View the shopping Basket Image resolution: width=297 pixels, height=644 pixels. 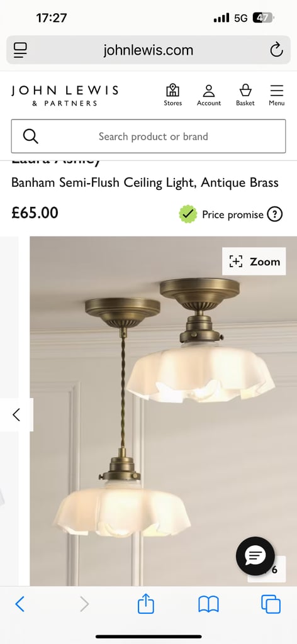point(245,95)
